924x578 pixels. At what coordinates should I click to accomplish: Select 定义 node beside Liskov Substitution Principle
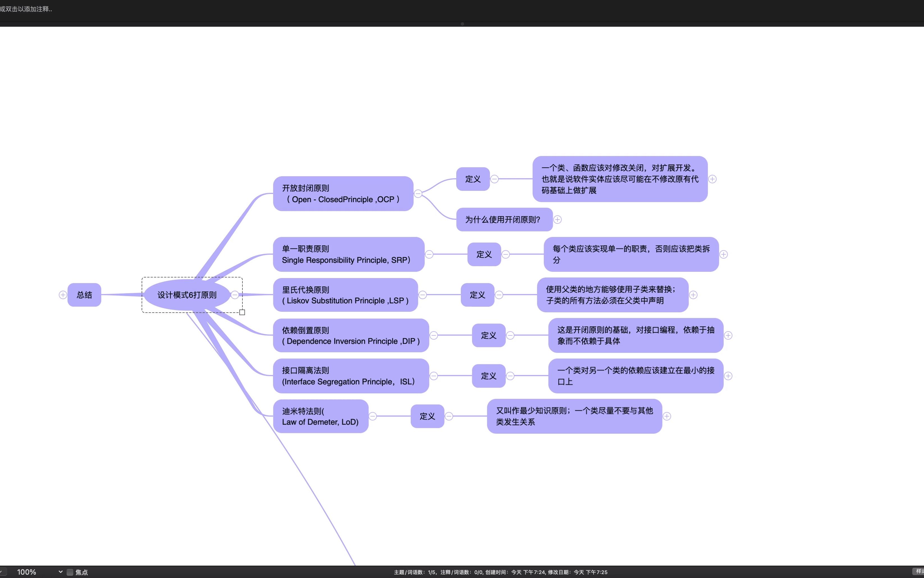point(478,295)
